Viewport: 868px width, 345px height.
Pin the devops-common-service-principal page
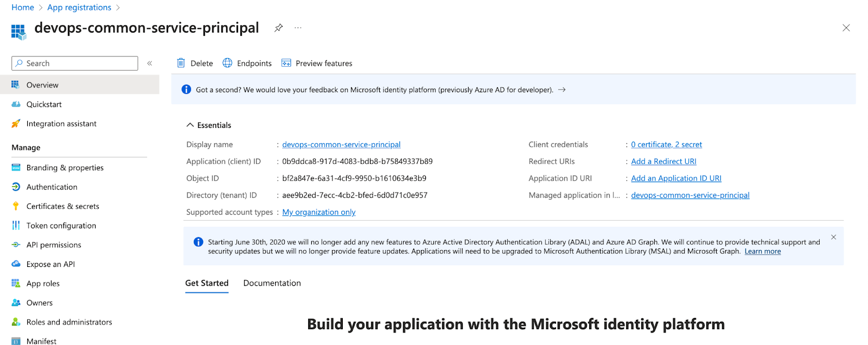(x=278, y=28)
